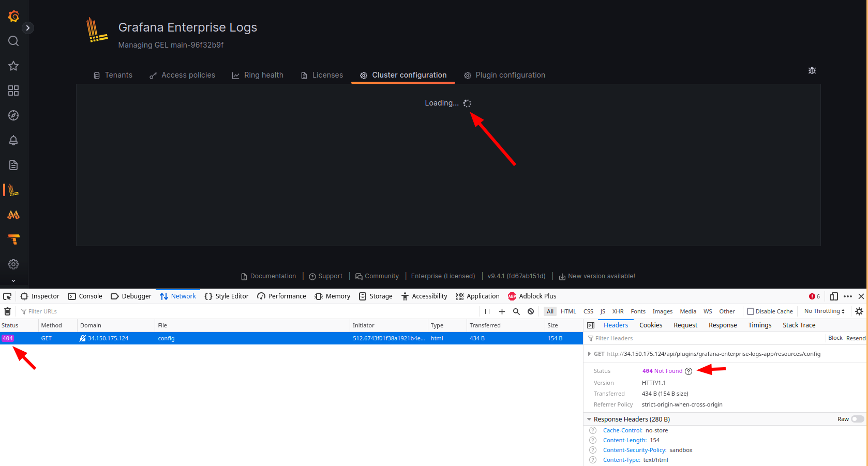Open the Network panel settings gear

coord(859,311)
